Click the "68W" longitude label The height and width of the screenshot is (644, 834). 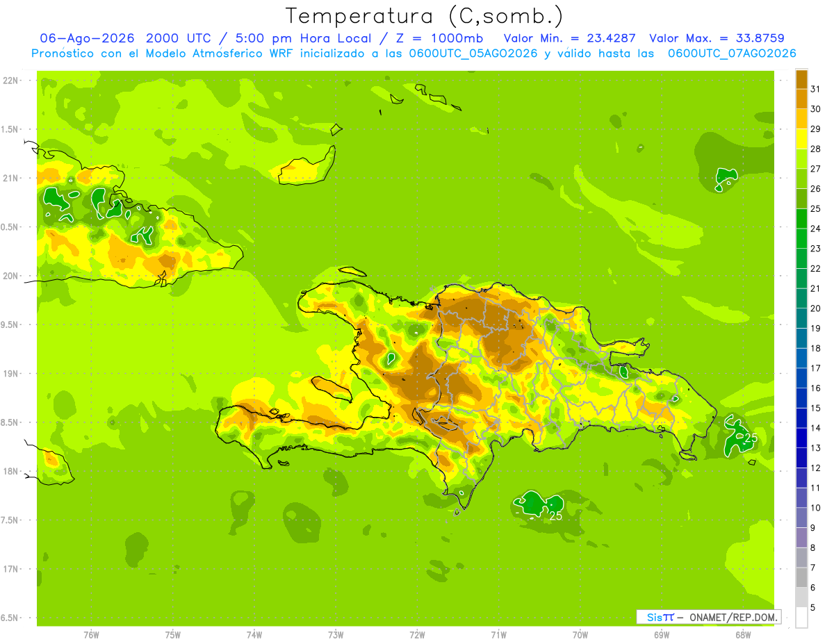[743, 635]
